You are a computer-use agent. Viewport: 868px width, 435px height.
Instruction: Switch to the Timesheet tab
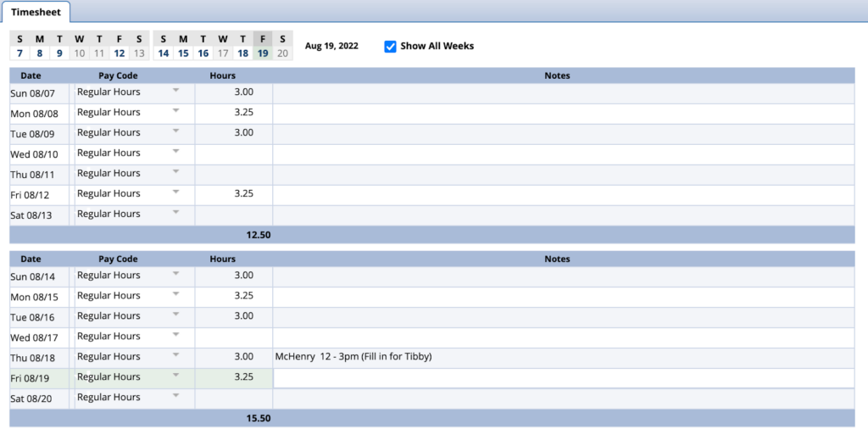[35, 12]
